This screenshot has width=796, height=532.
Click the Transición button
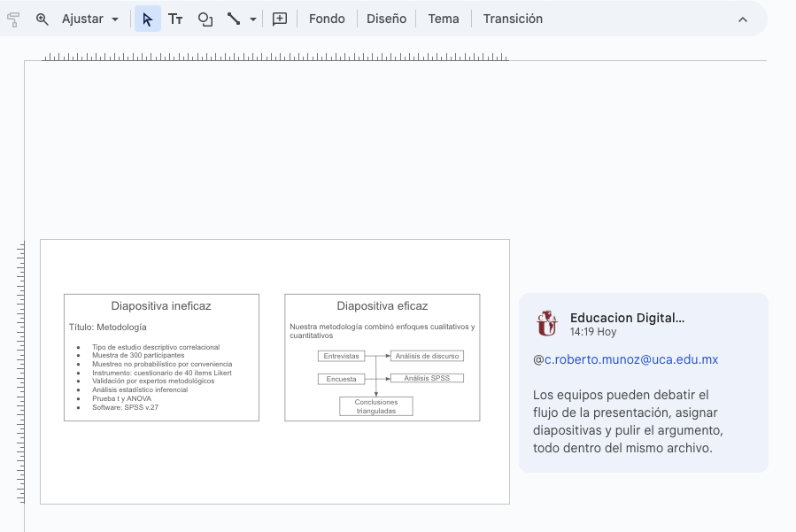coord(513,19)
